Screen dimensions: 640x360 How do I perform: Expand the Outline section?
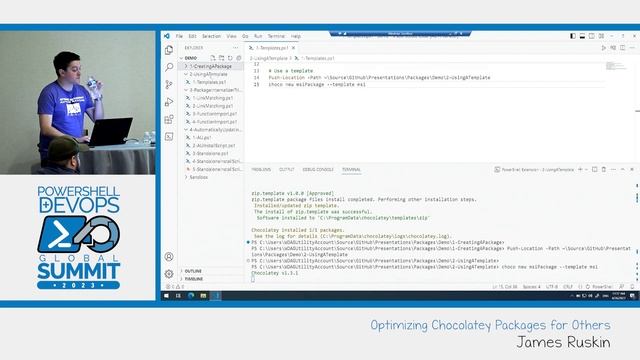pos(211,271)
